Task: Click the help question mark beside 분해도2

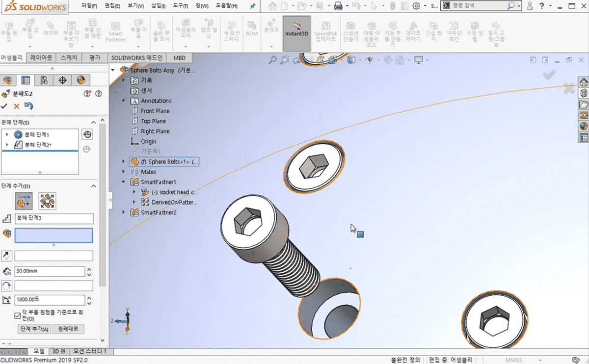Action: tap(99, 94)
